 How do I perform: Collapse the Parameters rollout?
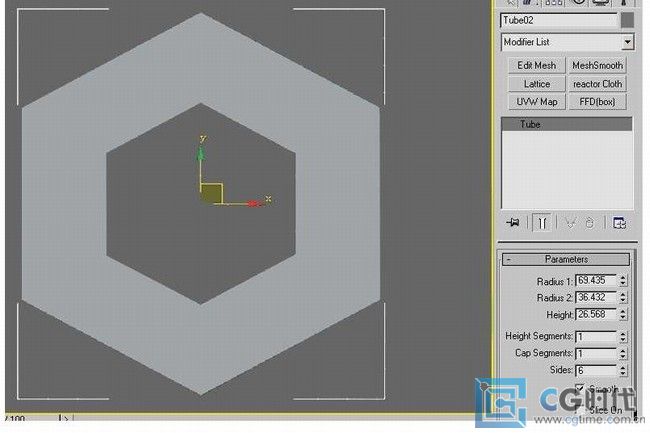coord(566,259)
